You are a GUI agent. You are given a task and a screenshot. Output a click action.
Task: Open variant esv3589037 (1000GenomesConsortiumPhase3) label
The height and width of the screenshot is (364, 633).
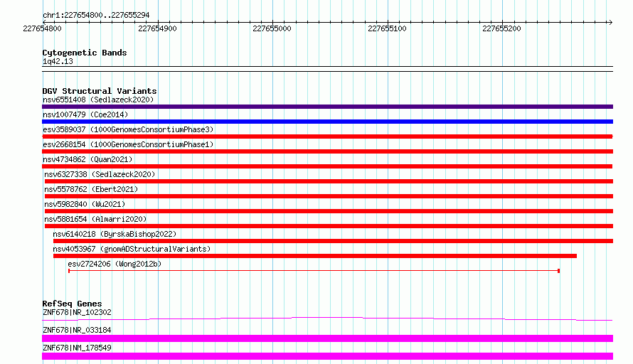coord(128,129)
